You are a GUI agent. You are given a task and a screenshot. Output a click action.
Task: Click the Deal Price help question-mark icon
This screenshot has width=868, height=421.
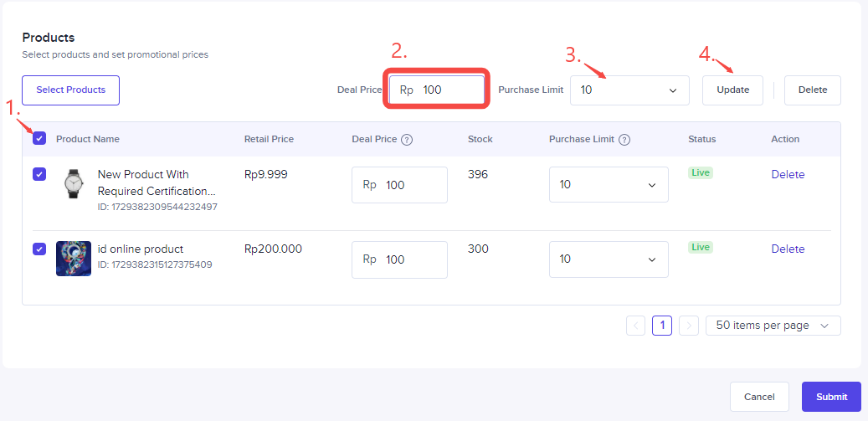point(407,140)
